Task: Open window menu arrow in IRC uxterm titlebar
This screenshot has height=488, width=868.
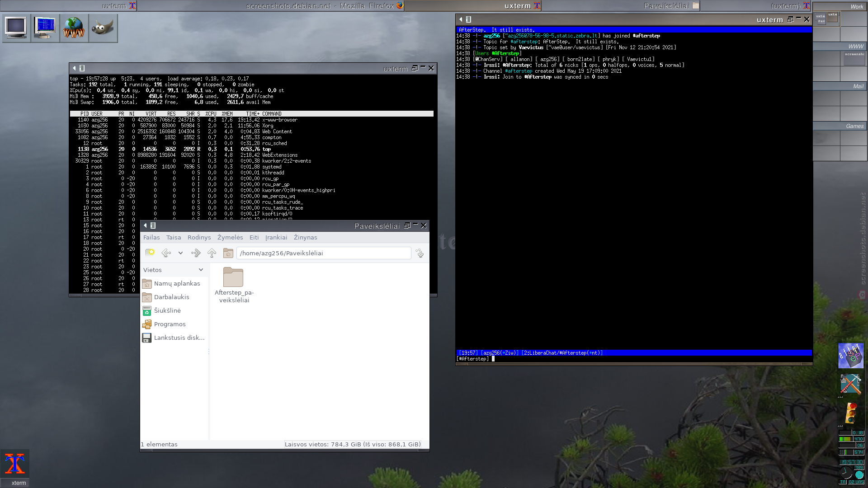Action: point(461,19)
